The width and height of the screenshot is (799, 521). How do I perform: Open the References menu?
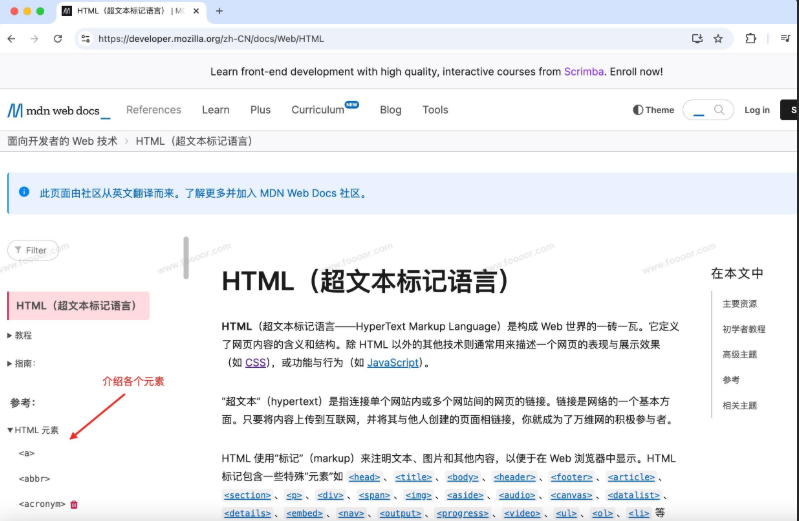pos(153,110)
